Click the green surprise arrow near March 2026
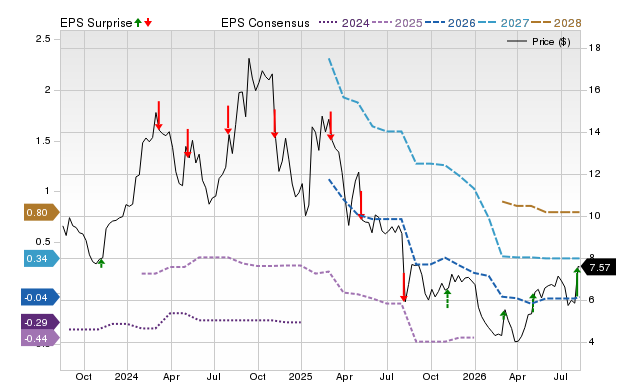This screenshot has height=382, width=640. 504,314
